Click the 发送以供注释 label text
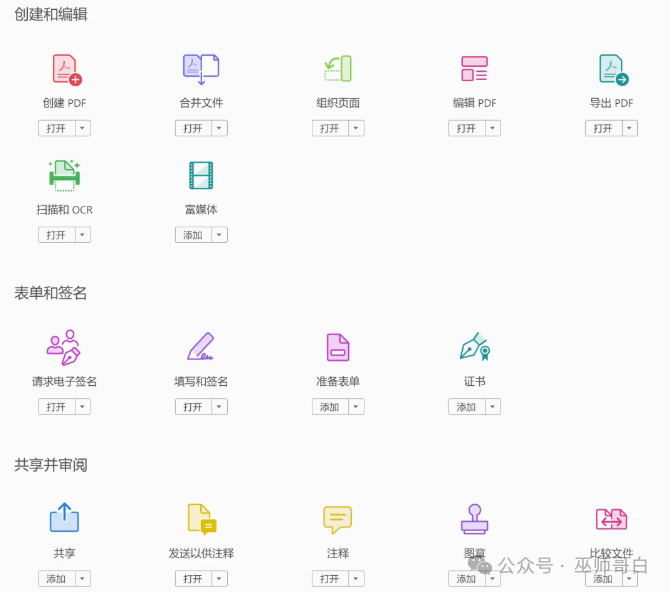Screen dimensions: 670x592 (x=201, y=554)
